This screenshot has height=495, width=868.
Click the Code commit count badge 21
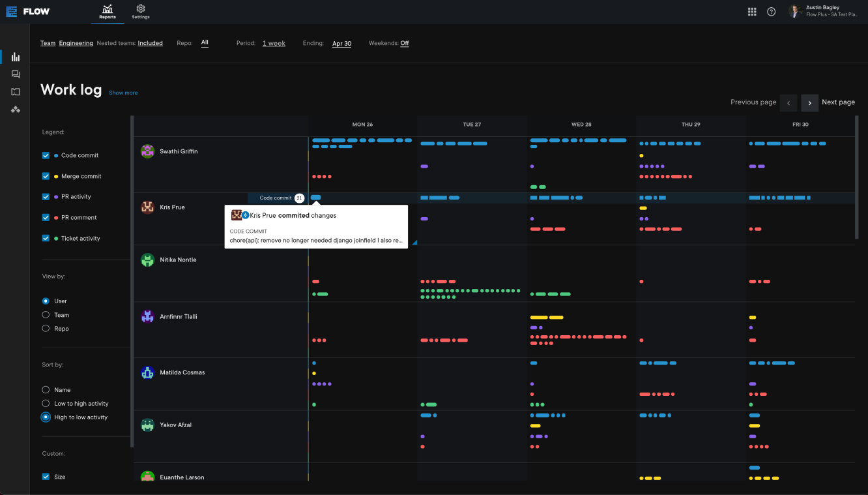299,198
